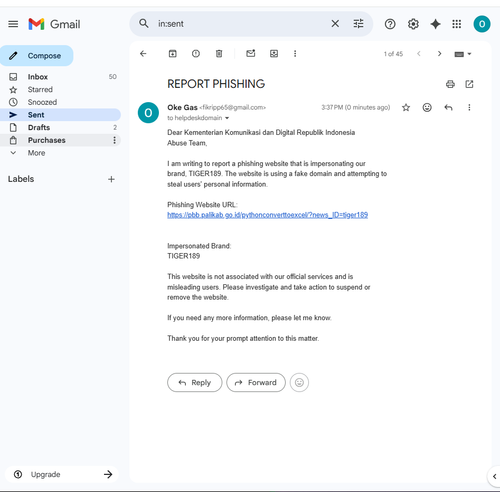
Task: Open the Drafts folder
Action: pos(60,127)
